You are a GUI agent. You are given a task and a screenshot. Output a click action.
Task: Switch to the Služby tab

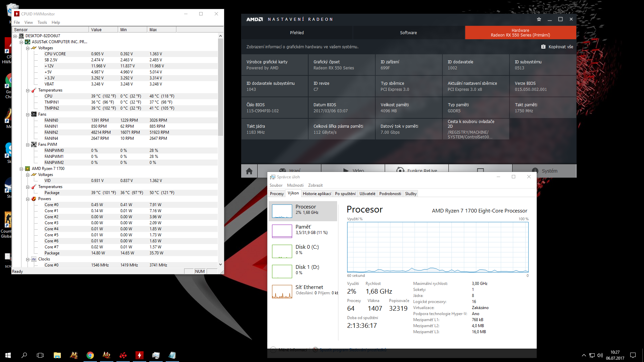[x=411, y=194]
